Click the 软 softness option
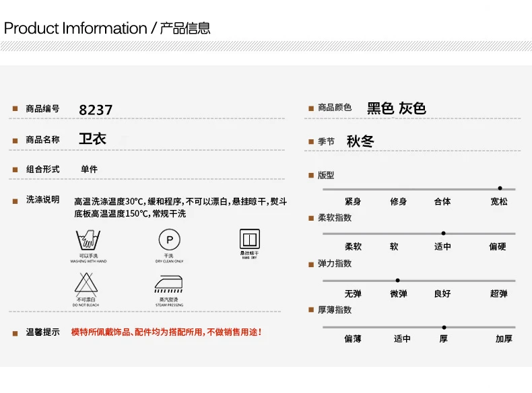This screenshot has height=393, width=532. point(394,246)
